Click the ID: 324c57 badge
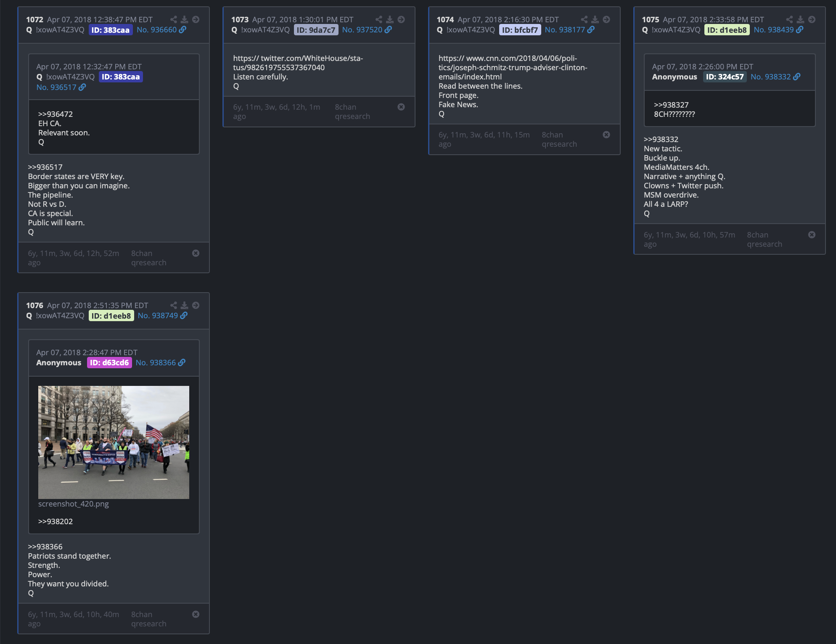 (x=725, y=77)
